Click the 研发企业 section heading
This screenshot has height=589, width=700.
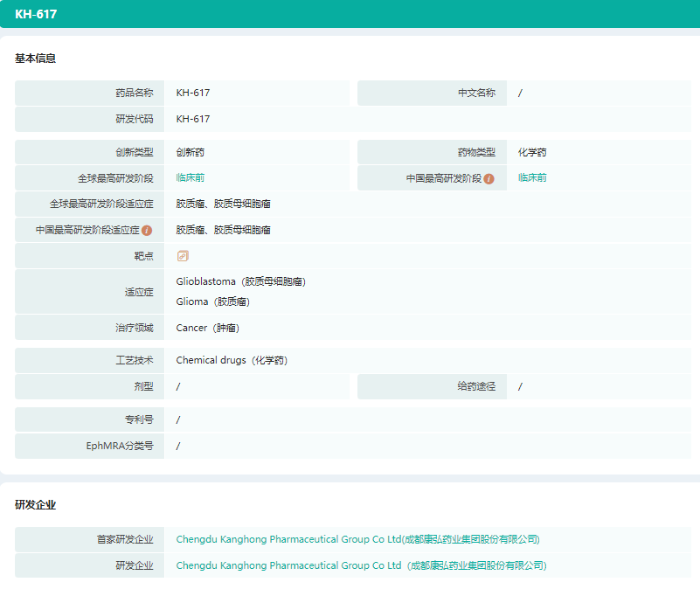pyautogui.click(x=36, y=505)
